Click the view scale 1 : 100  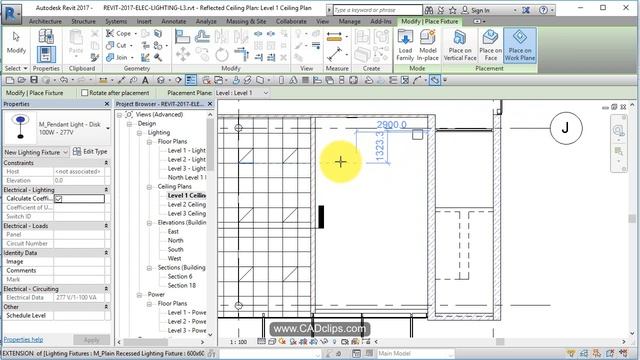(x=238, y=342)
